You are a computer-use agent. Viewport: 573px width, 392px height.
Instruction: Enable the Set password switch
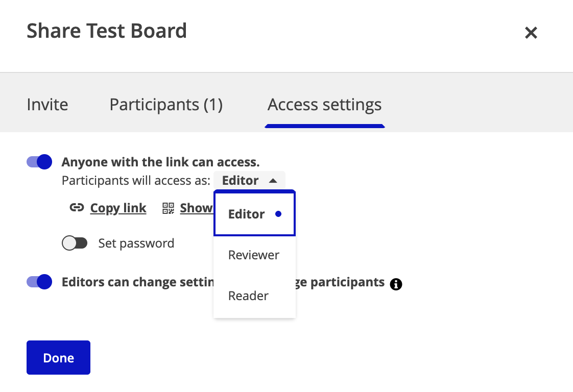coord(75,243)
